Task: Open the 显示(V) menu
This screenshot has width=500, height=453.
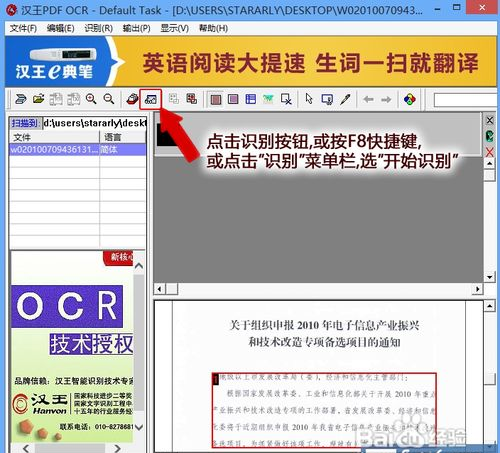Action: pos(175,28)
